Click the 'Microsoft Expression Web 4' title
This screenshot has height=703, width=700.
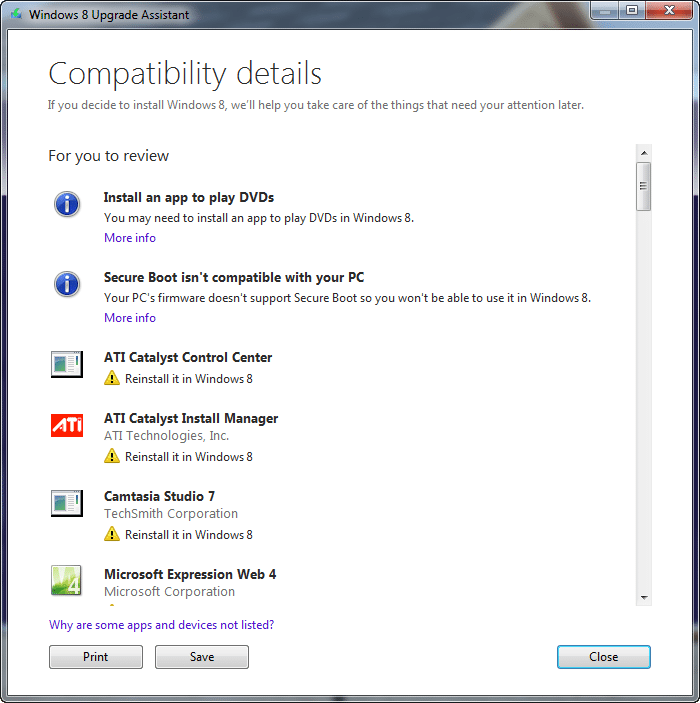tap(190, 574)
